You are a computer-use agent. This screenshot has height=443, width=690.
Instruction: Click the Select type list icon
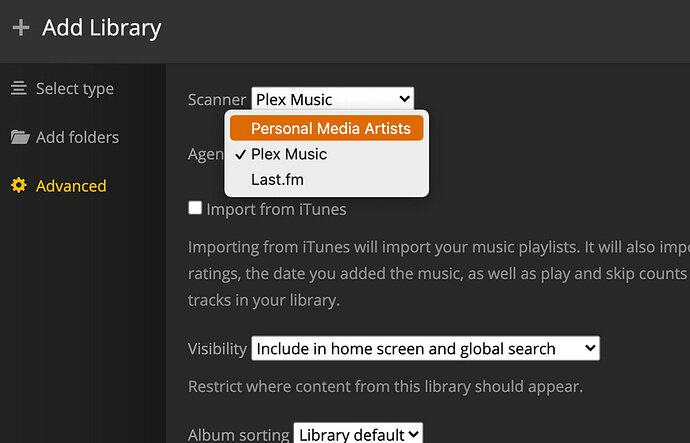tap(18, 88)
